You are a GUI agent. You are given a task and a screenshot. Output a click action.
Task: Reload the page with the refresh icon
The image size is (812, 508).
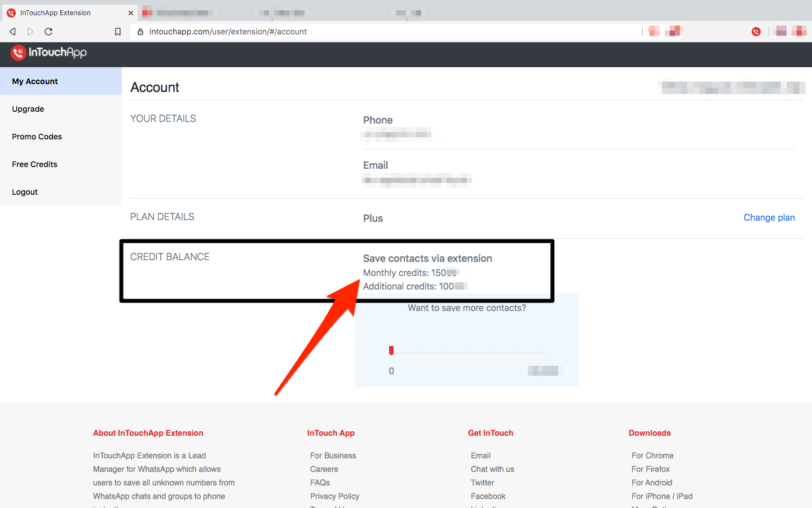48,32
